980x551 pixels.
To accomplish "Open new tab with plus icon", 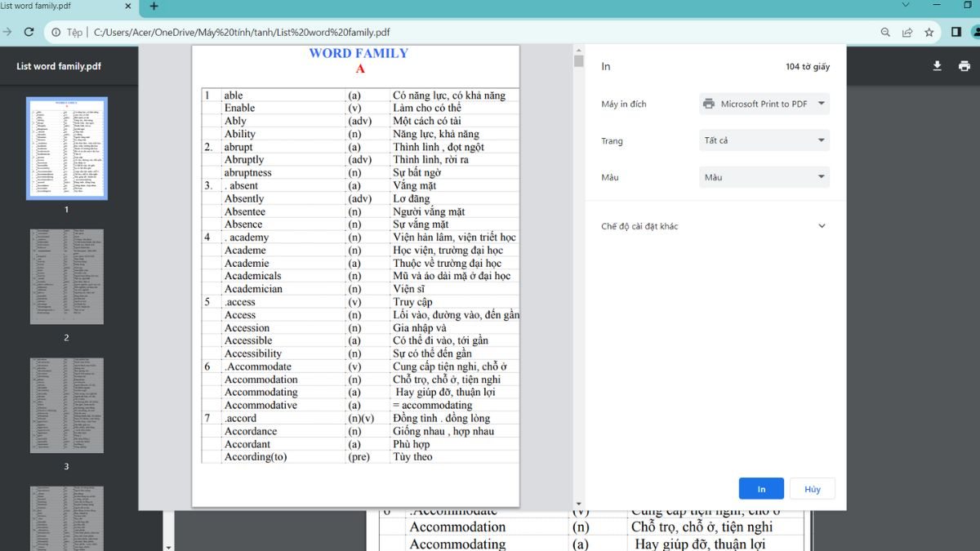I will pyautogui.click(x=154, y=7).
